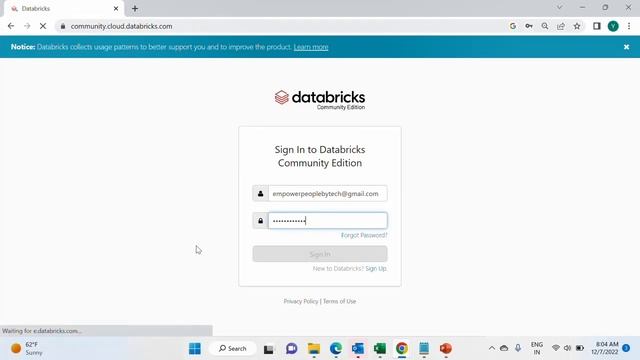
Task: Open Chrome from taskbar
Action: [402, 349]
